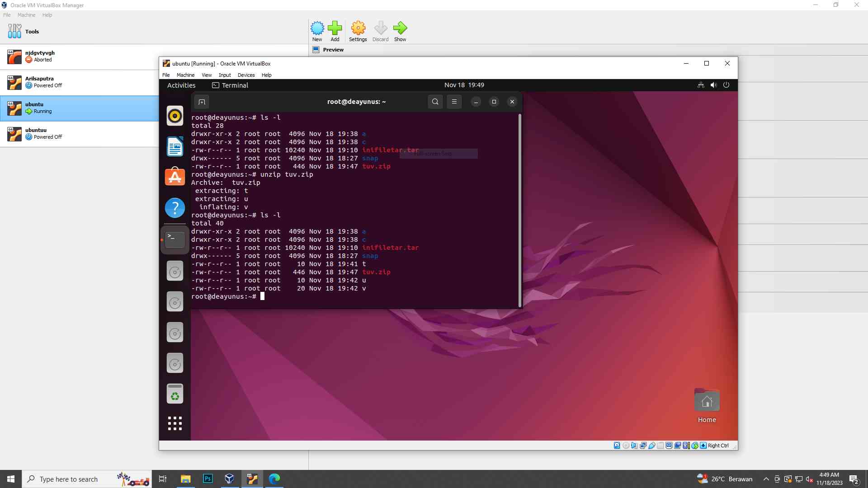The height and width of the screenshot is (488, 868).
Task: Click the hard disk activity status icon
Action: click(x=617, y=446)
